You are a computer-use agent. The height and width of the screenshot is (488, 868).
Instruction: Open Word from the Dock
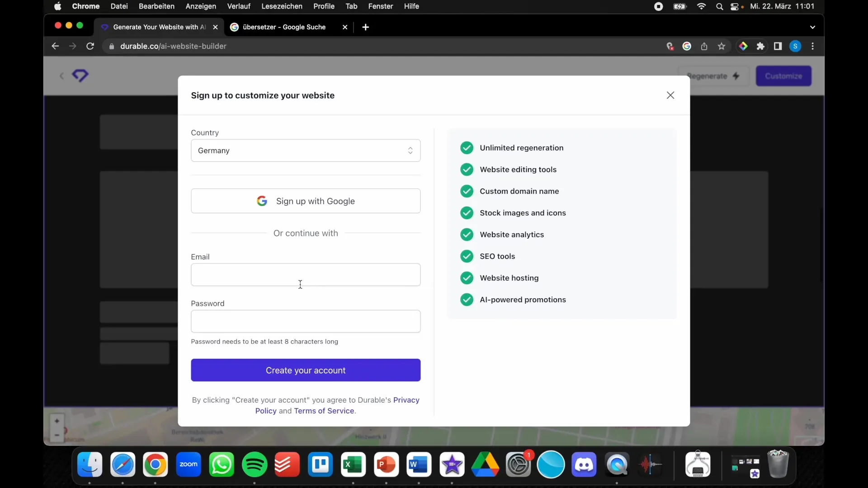coord(419,465)
